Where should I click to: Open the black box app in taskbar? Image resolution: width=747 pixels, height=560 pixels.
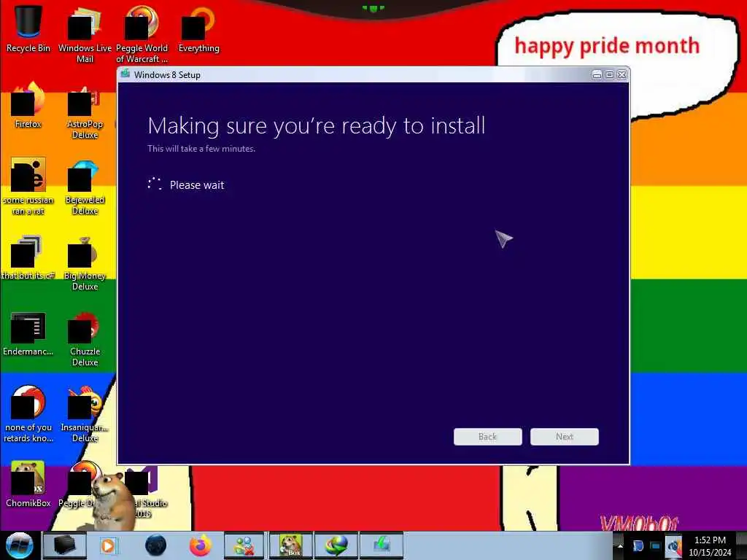tap(64, 545)
